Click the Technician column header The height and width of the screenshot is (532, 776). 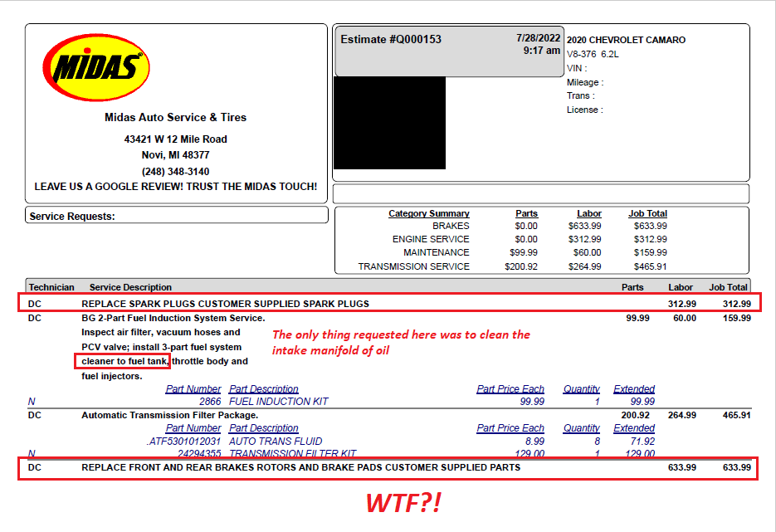(51, 286)
